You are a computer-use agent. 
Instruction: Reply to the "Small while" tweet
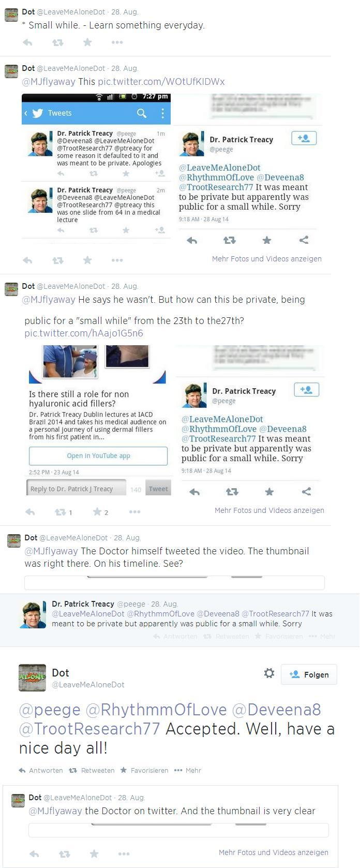pyautogui.click(x=27, y=42)
